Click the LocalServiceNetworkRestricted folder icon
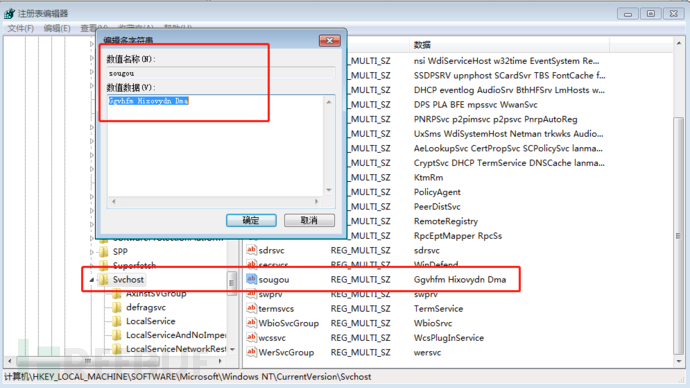The width and height of the screenshot is (690, 388). (x=117, y=349)
